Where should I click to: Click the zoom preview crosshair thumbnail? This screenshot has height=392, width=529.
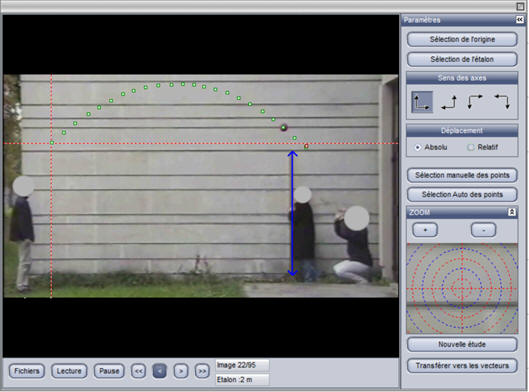pyautogui.click(x=462, y=288)
